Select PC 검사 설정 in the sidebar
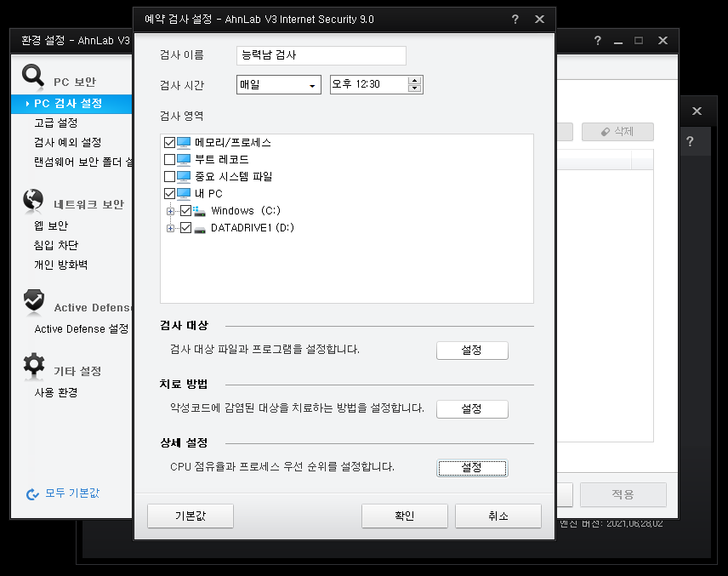 tap(71, 104)
